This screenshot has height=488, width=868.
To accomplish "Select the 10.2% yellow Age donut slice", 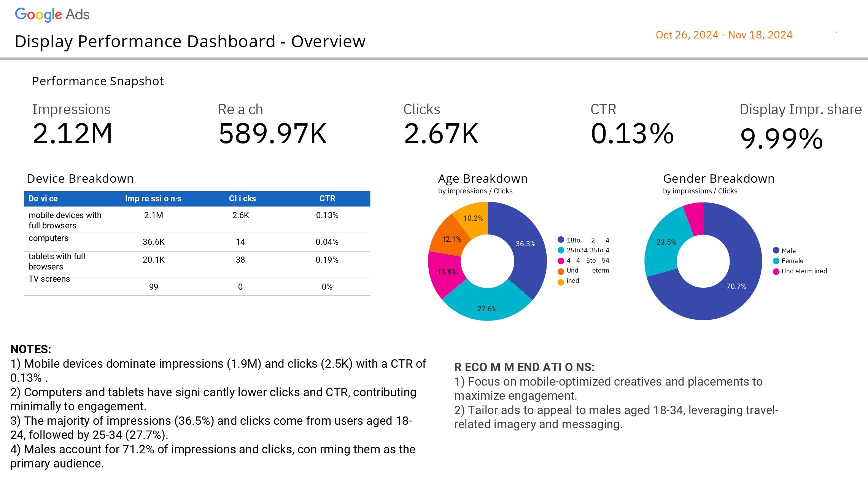I will click(473, 218).
